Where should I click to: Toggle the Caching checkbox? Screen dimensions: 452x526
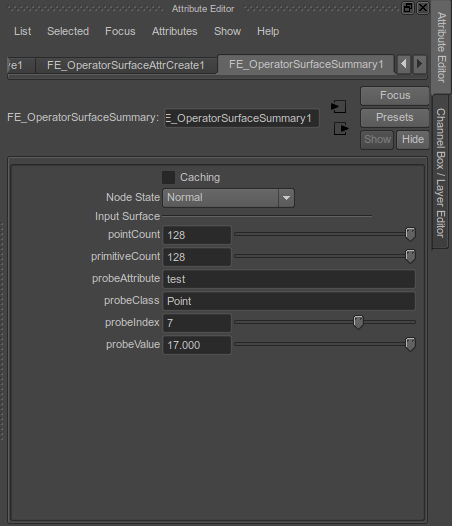tap(168, 177)
